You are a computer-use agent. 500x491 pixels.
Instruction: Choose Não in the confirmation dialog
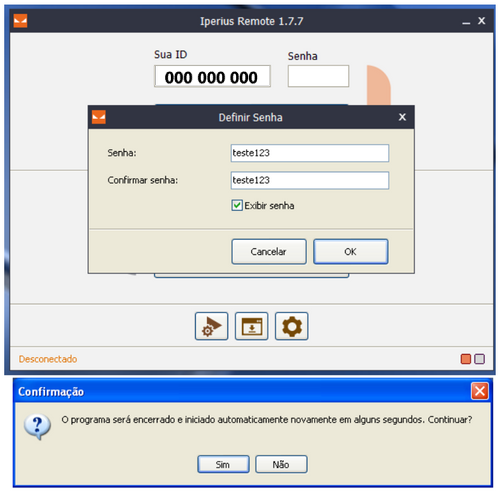pos(281,464)
